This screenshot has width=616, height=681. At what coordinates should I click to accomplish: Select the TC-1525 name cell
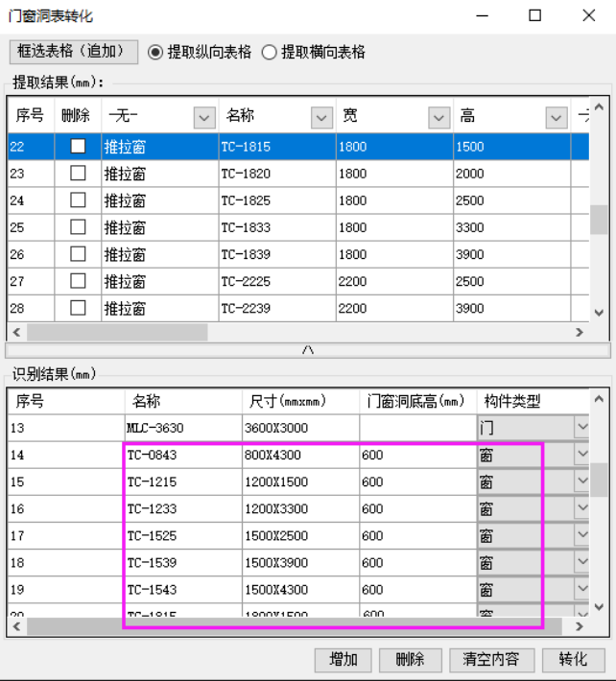click(182, 535)
